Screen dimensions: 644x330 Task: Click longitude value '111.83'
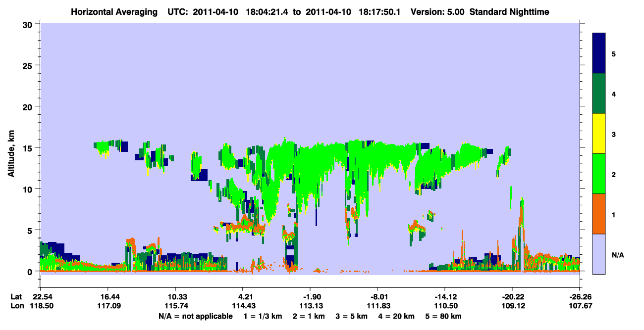point(377,306)
